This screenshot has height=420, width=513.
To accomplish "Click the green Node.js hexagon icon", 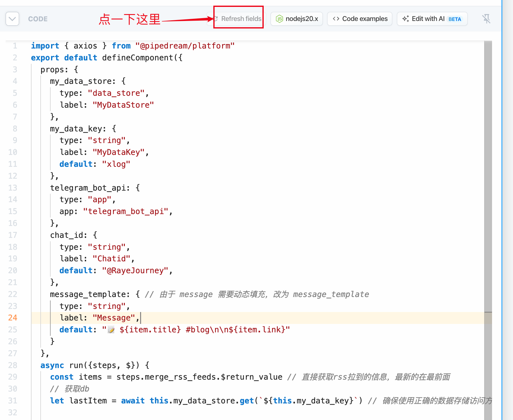I will click(x=279, y=19).
